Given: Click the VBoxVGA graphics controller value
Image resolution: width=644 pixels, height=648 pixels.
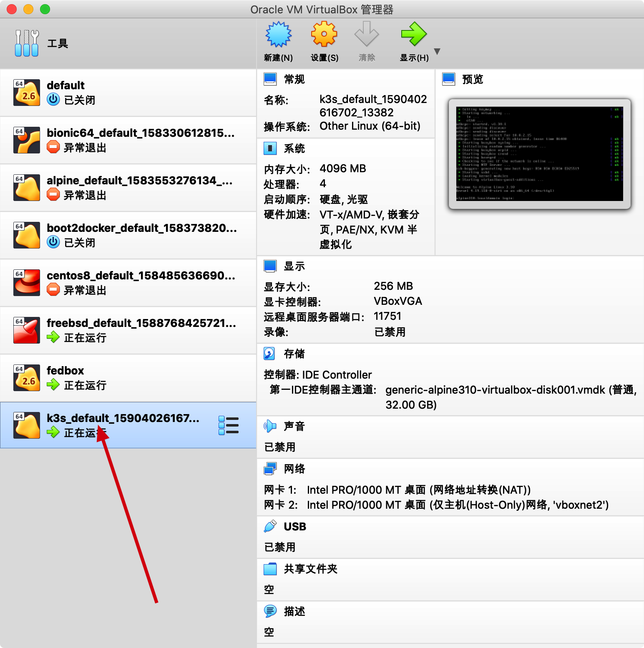Looking at the screenshot, I should pyautogui.click(x=398, y=301).
